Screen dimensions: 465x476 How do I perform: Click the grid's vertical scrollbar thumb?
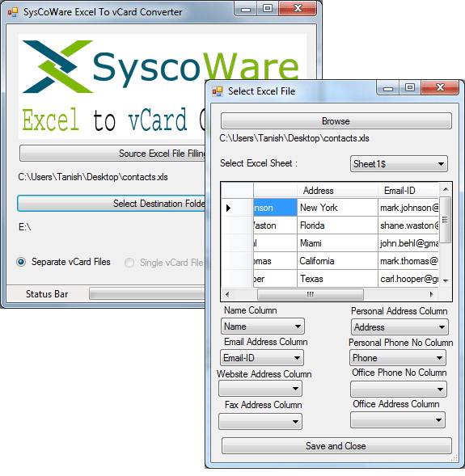coord(446,220)
